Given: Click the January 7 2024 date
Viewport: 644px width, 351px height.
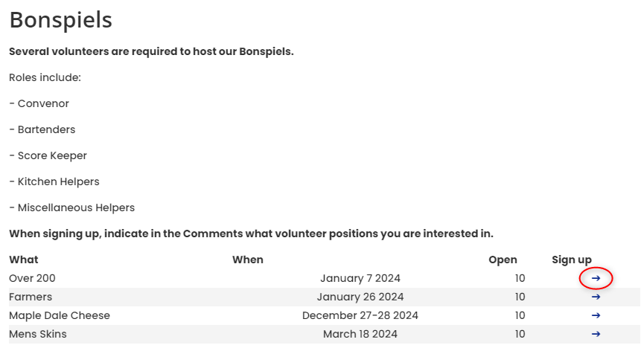Looking at the screenshot, I should point(360,278).
